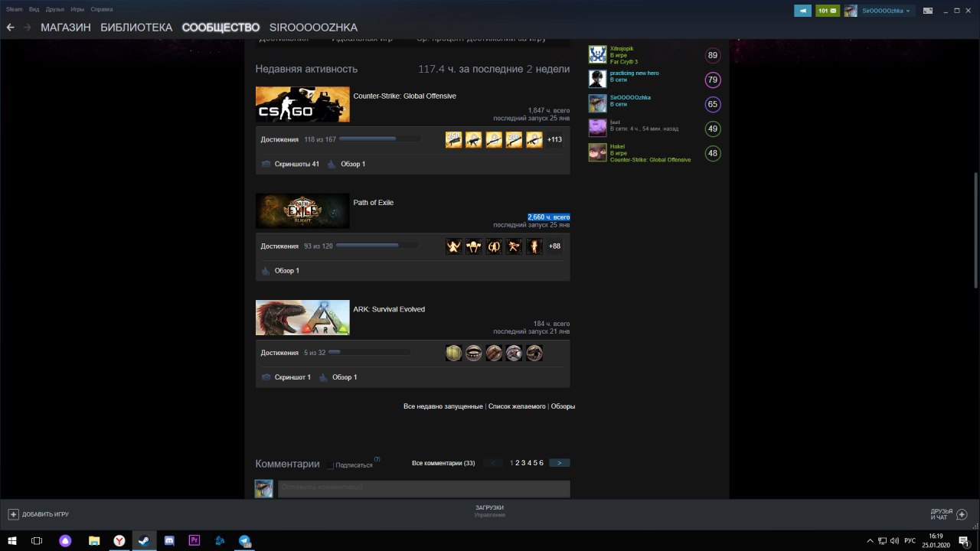Open Все недавно запущенные link
Viewport: 980px width, 551px height.
(x=443, y=406)
